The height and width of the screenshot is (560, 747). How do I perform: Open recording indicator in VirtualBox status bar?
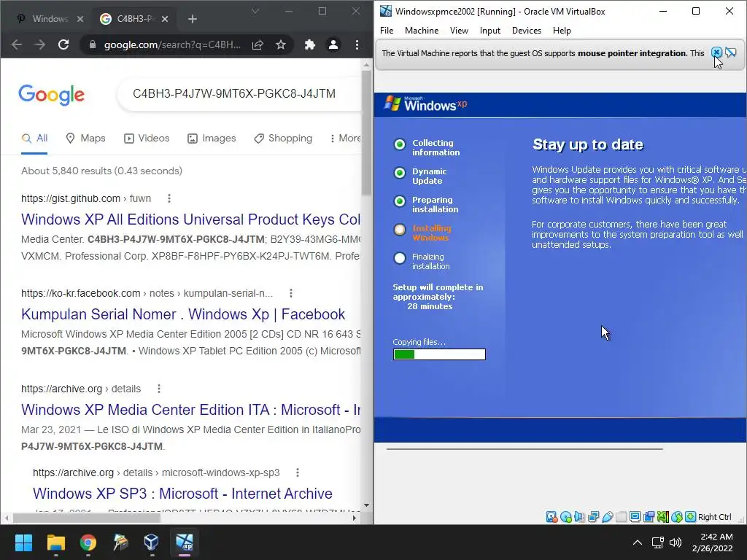[649, 517]
